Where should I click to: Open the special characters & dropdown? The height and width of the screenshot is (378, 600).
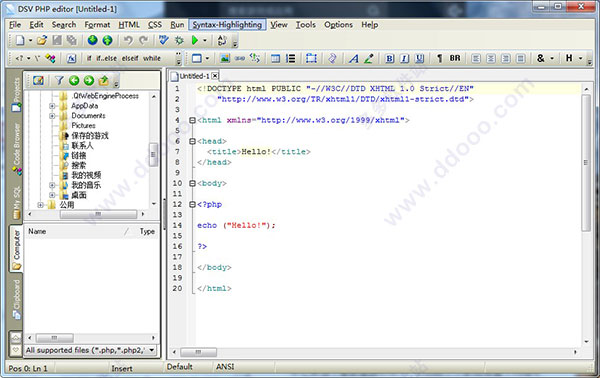[552, 59]
